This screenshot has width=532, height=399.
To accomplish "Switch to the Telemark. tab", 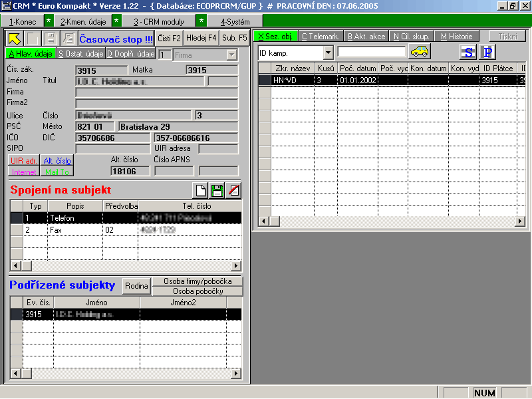I will [321, 37].
